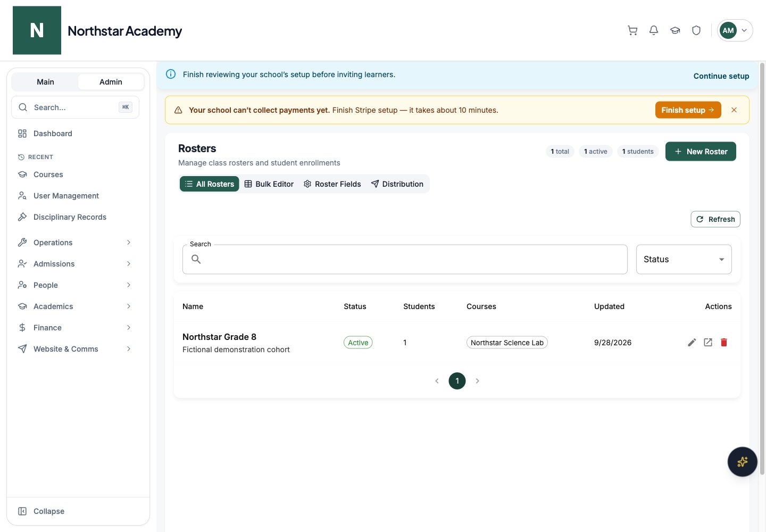
Task: Open Northstar Grade 8 roster in new window
Action: tap(708, 343)
